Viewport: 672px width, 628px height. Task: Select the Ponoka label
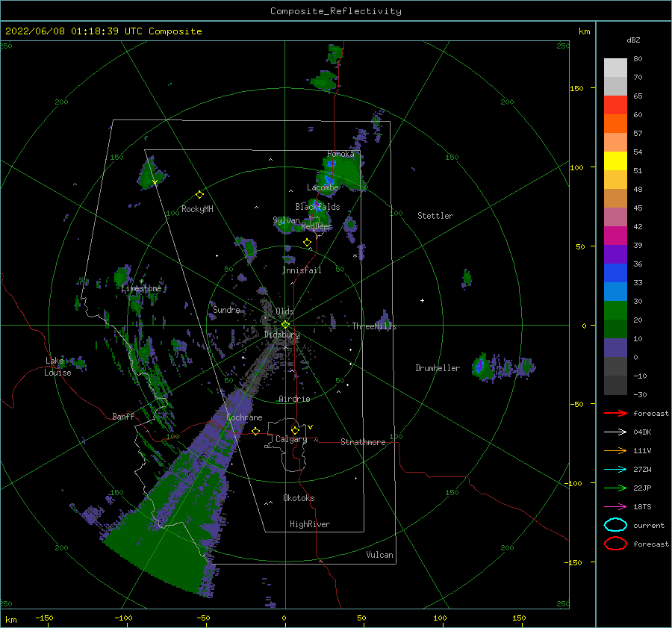click(340, 154)
